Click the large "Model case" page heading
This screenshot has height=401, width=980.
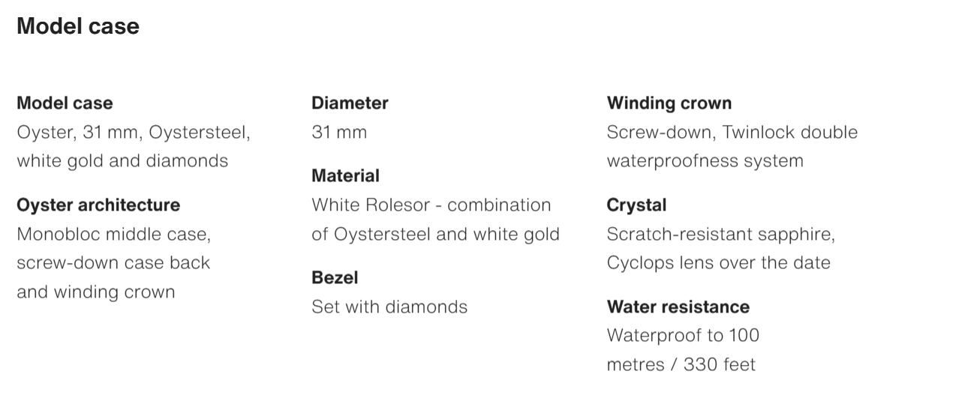(x=78, y=26)
